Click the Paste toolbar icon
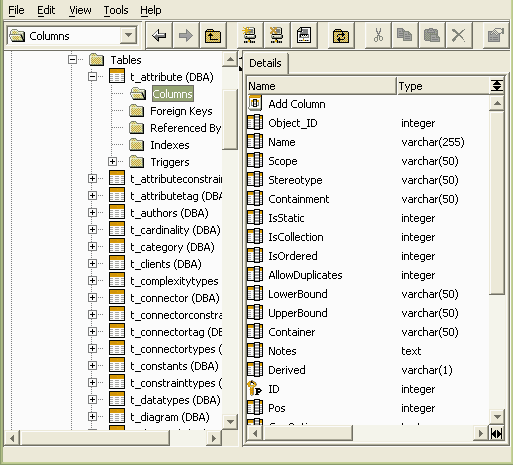513x465 pixels. pyautogui.click(x=432, y=35)
